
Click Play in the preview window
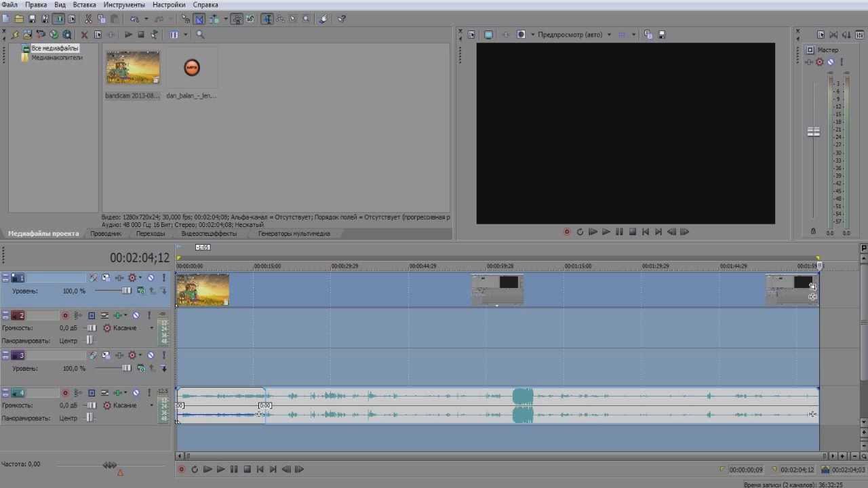tap(606, 232)
